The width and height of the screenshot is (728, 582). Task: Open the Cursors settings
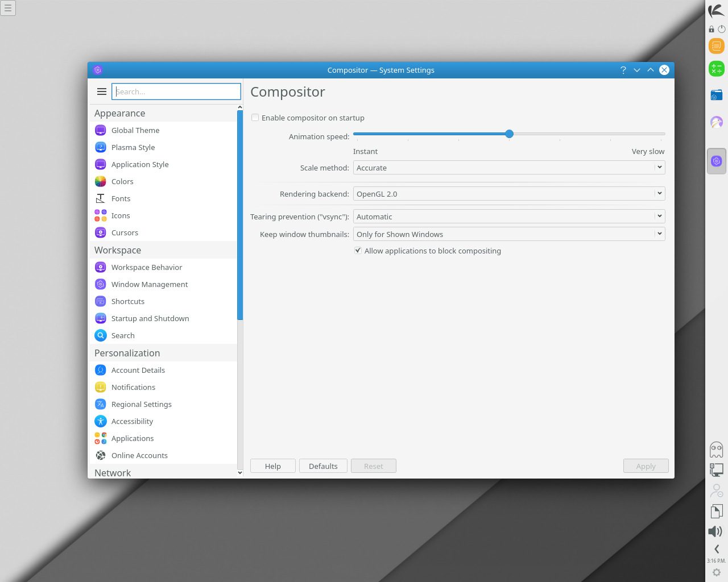pyautogui.click(x=163, y=232)
